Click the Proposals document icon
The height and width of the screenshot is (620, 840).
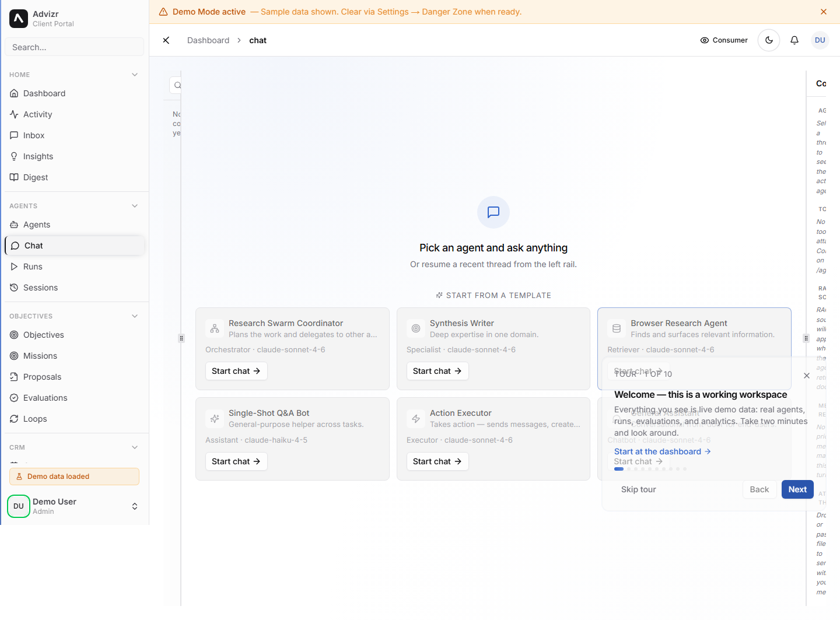[14, 377]
